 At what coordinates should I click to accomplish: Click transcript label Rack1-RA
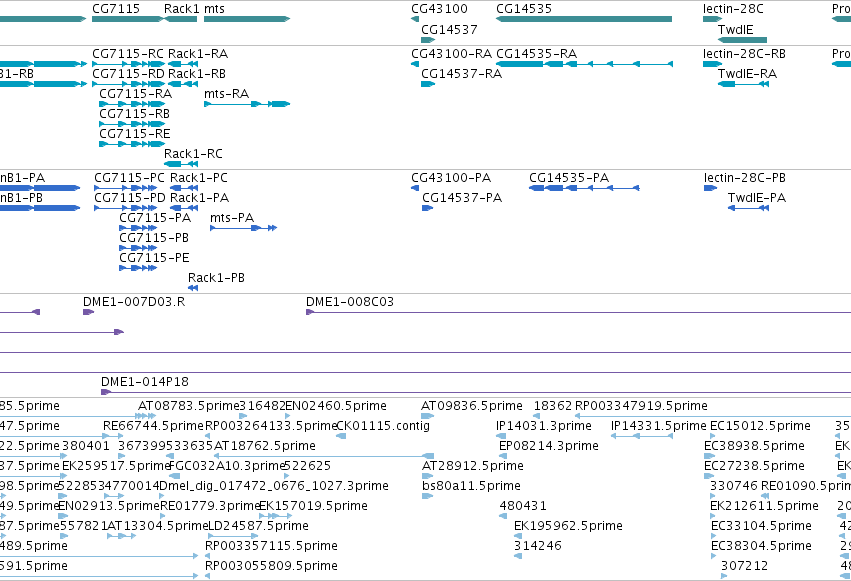tap(198, 54)
